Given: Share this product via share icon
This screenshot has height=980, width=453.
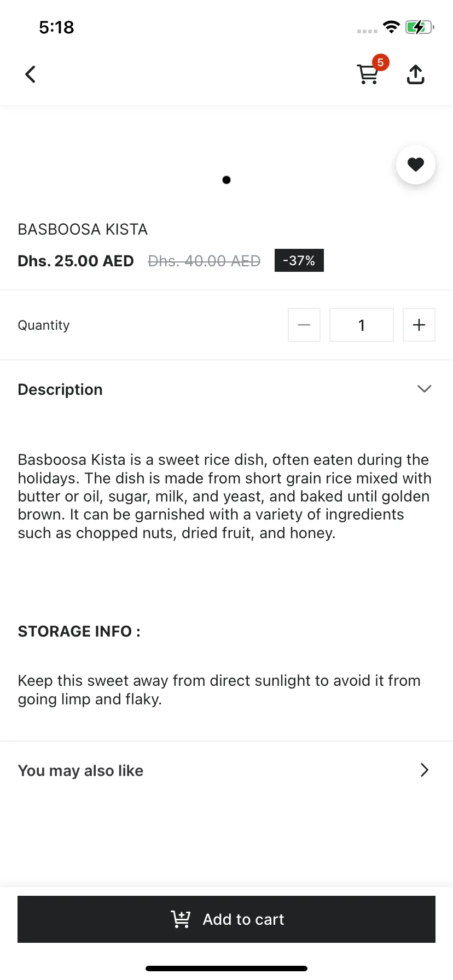Looking at the screenshot, I should [x=416, y=75].
